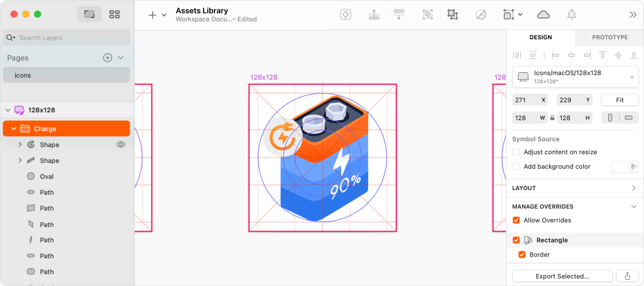Switch to the Prototype tab
This screenshot has width=644, height=286.
pos(610,38)
